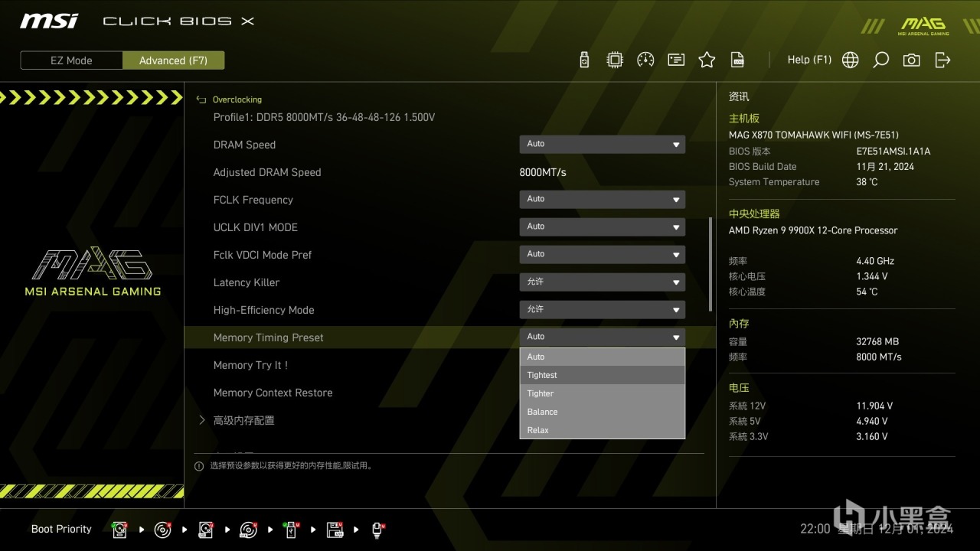980x551 pixels.
Task: Click the 4.40 GHz frequency value
Action: tap(875, 261)
